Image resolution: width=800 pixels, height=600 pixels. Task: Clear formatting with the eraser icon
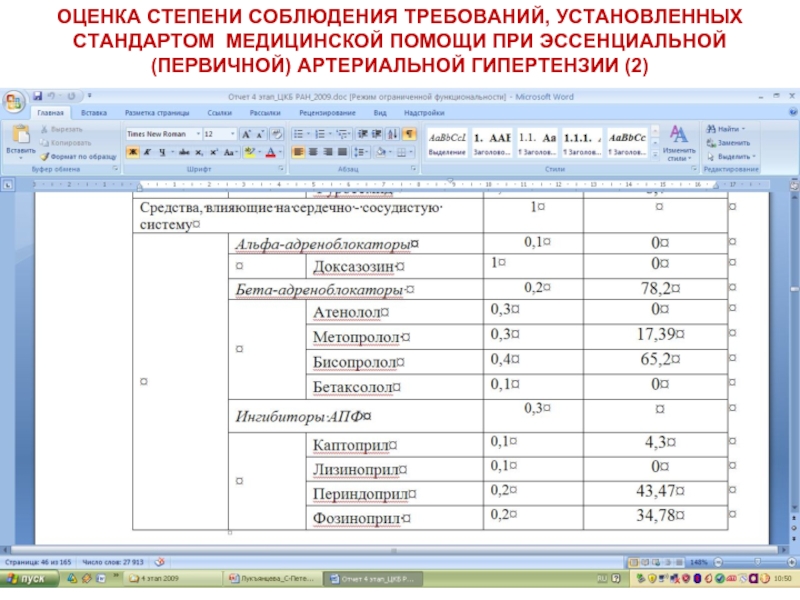pyautogui.click(x=277, y=134)
